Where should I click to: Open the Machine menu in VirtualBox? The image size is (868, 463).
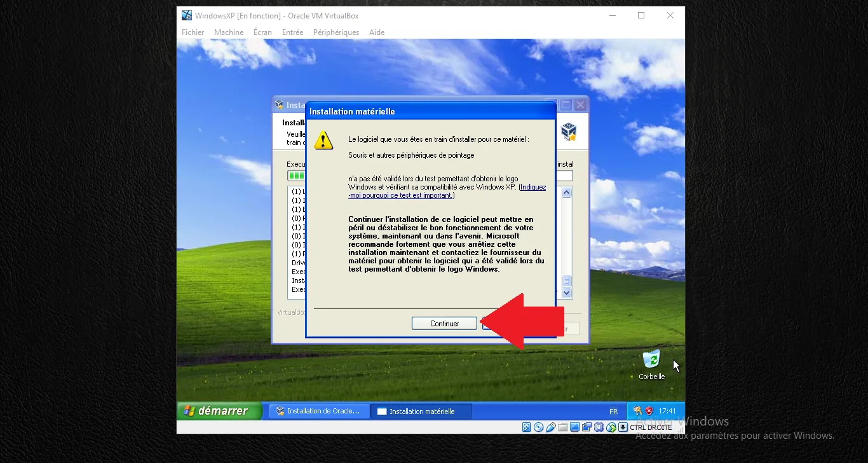coord(228,32)
